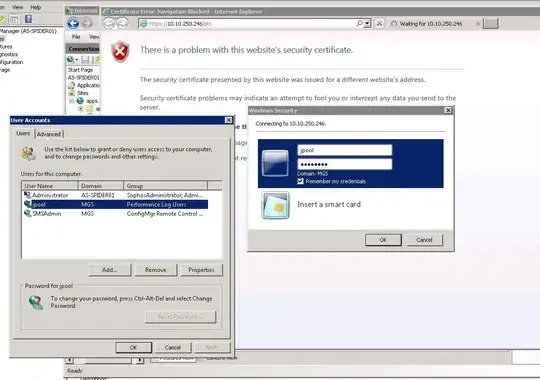Click OK in the User Accounts dialog
Image resolution: width=540 pixels, height=380 pixels.
(134, 347)
